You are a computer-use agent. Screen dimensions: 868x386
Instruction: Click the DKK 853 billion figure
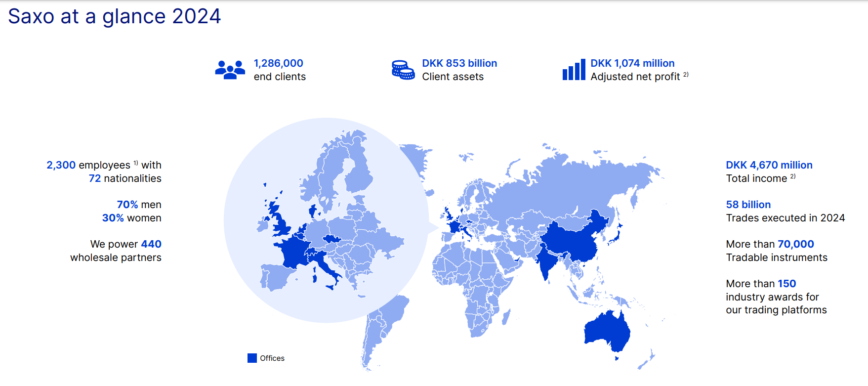click(x=459, y=63)
